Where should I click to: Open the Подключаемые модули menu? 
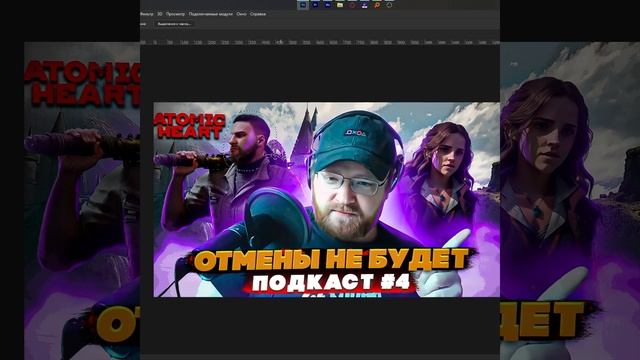(x=211, y=14)
